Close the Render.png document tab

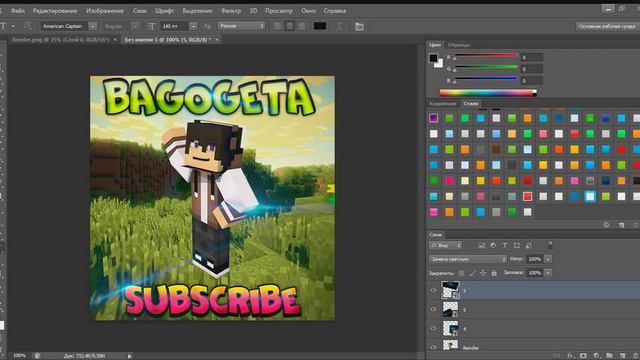(x=115, y=40)
